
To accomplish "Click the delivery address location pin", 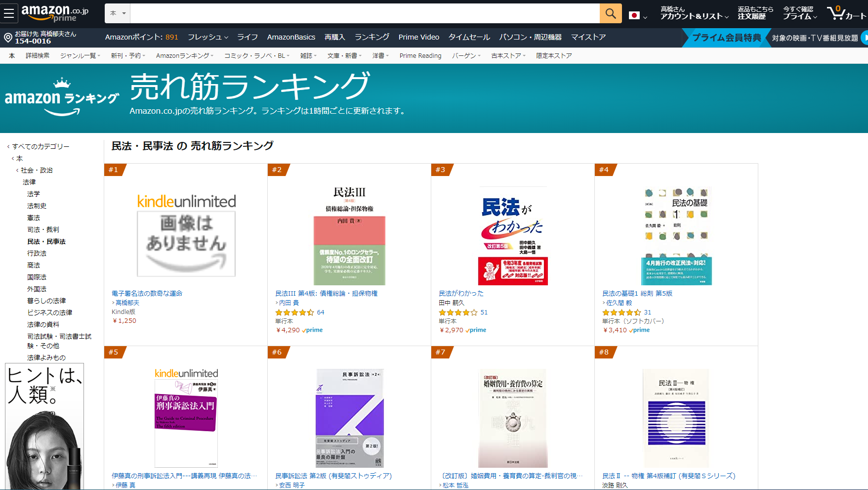I will [8, 38].
